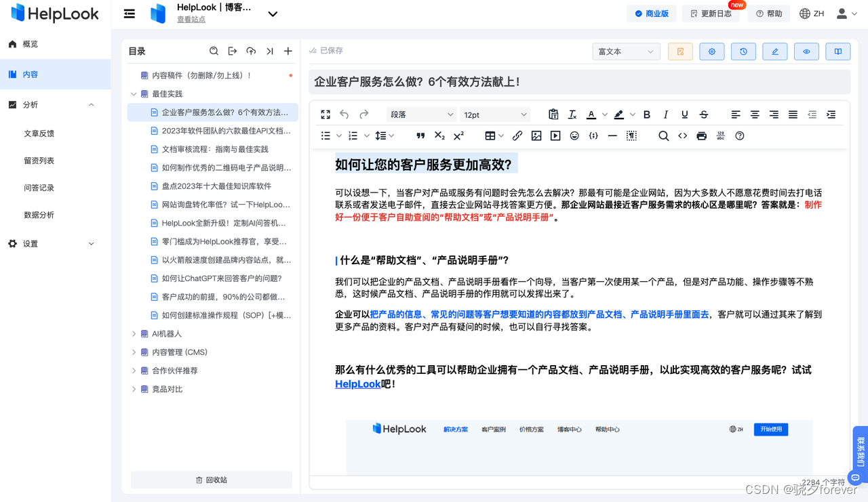Align text left
Image resolution: width=868 pixels, height=502 pixels.
[736, 114]
